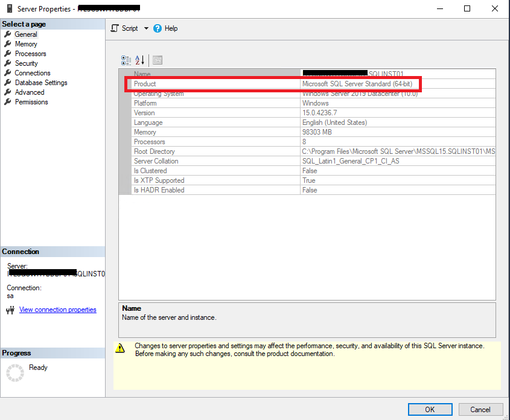This screenshot has height=420, width=510.
Task: Select the Memory property in grid
Action: tap(145, 132)
